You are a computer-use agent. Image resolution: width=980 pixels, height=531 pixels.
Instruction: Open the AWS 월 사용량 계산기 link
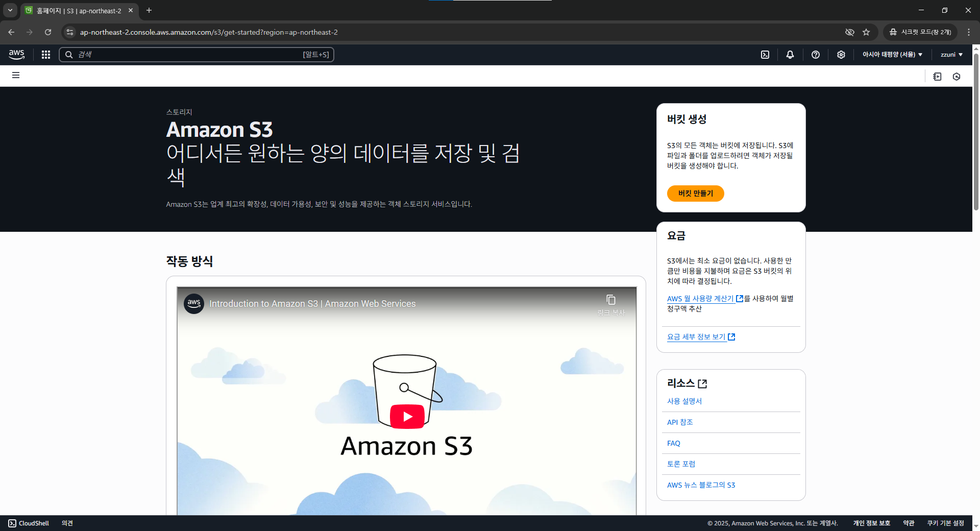coord(705,299)
